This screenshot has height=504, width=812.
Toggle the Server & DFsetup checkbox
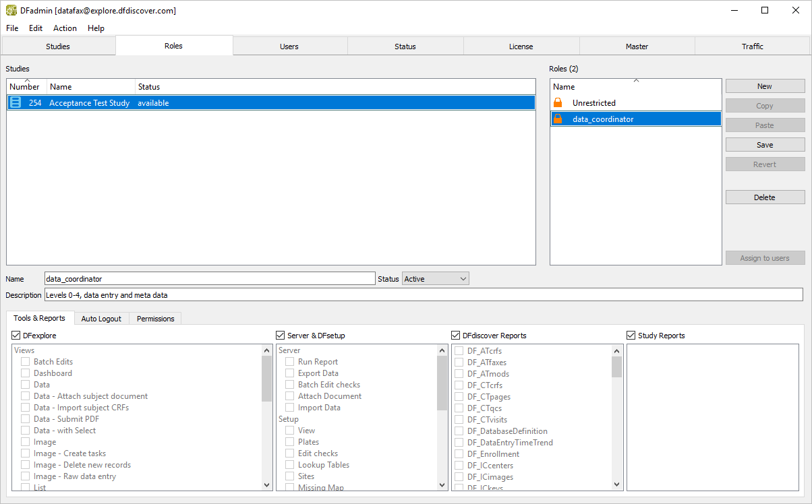[x=281, y=335]
